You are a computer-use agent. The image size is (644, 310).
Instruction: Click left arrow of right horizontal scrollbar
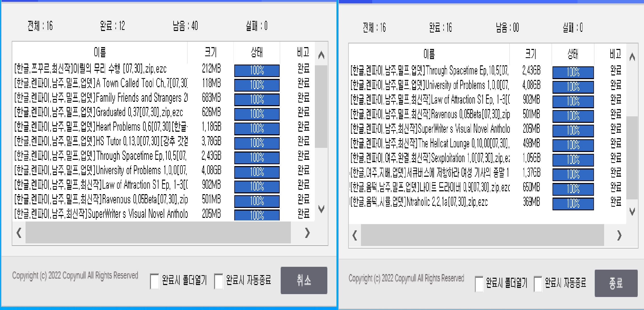354,236
